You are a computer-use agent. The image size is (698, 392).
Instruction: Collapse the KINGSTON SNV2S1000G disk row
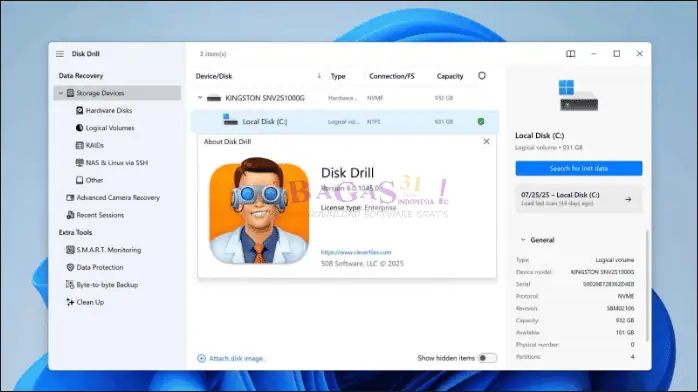tap(200, 97)
